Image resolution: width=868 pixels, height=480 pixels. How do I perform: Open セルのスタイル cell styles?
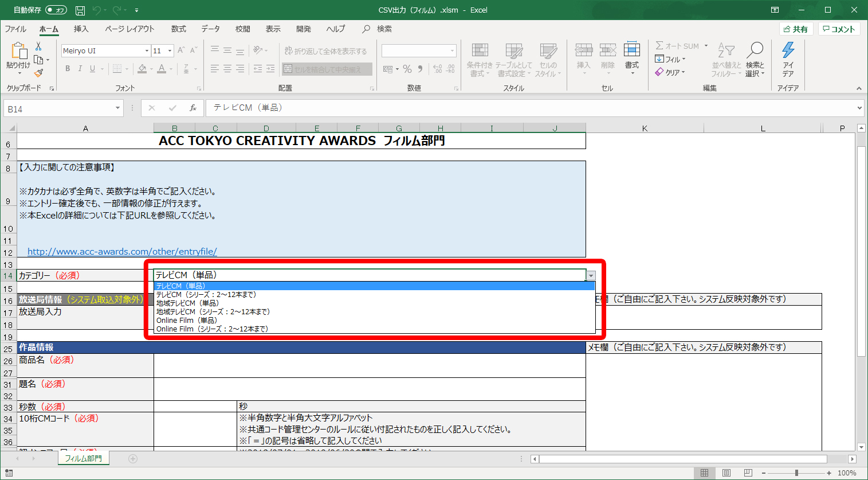pyautogui.click(x=548, y=60)
